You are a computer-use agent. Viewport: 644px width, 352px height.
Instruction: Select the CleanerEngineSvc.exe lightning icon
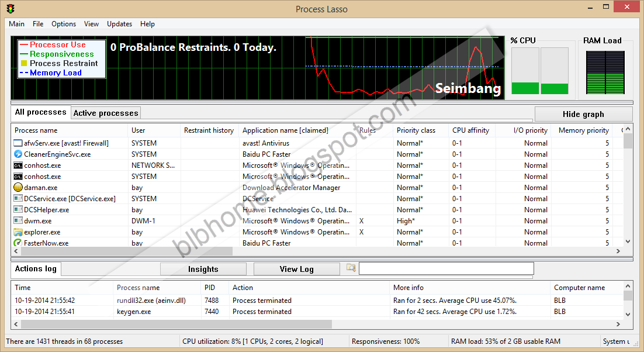[x=18, y=154]
